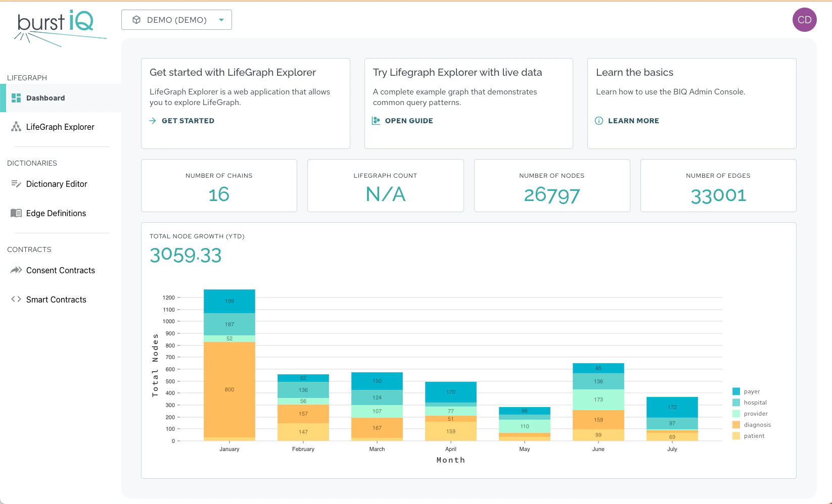Select the LifeGraph Explorer graph icon
Screen dimensions: 832x504
coord(16,127)
